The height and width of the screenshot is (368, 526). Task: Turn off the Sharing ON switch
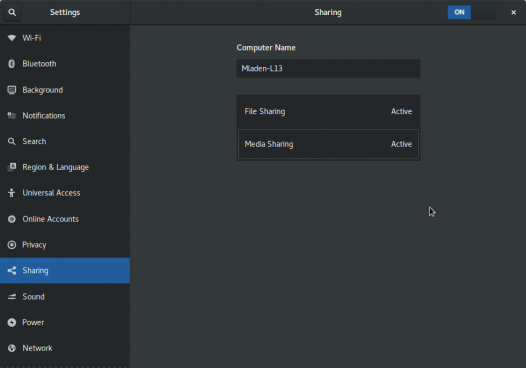coord(471,12)
